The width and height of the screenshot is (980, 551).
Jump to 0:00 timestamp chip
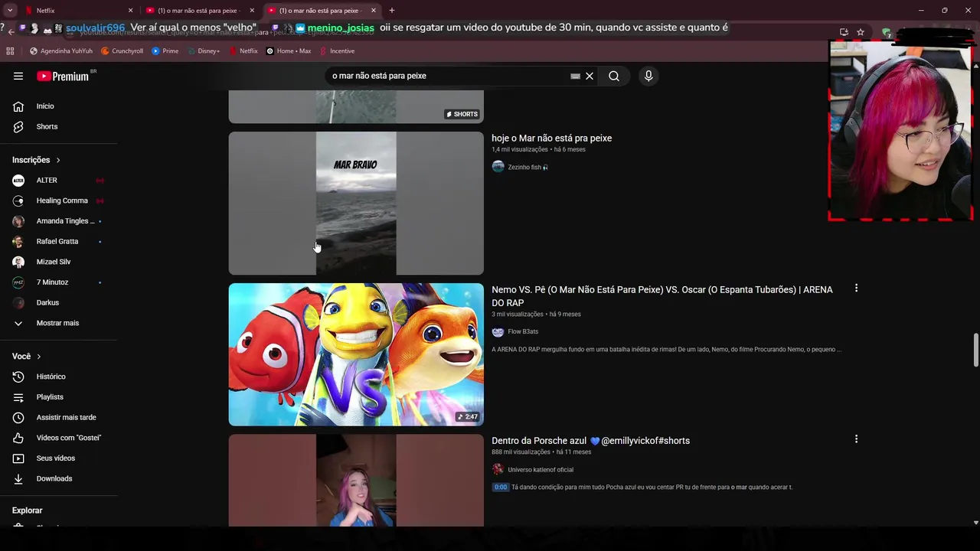(x=500, y=487)
